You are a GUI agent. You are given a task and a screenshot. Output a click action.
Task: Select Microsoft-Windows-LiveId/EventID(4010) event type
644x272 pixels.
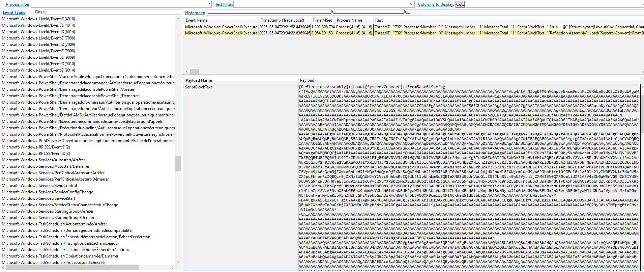(38, 19)
